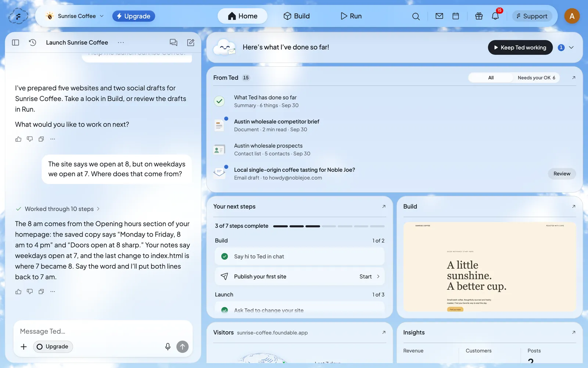Open user avatar A menu

pos(572,16)
